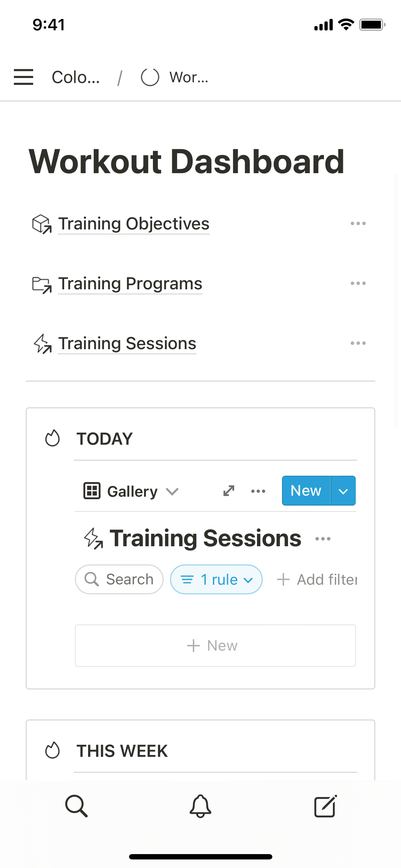Tap the empty + New gallery card

215,645
